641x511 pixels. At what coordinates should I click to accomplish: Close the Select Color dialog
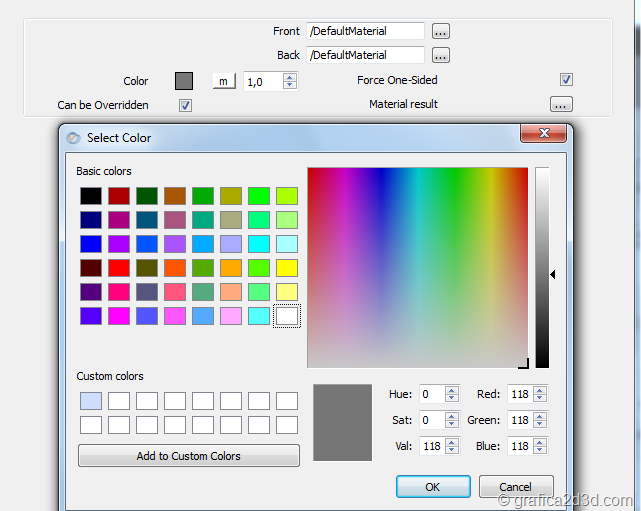[543, 134]
